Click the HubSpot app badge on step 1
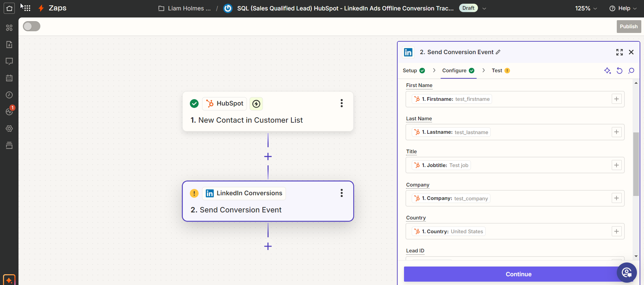This screenshot has width=644, height=285. [225, 104]
